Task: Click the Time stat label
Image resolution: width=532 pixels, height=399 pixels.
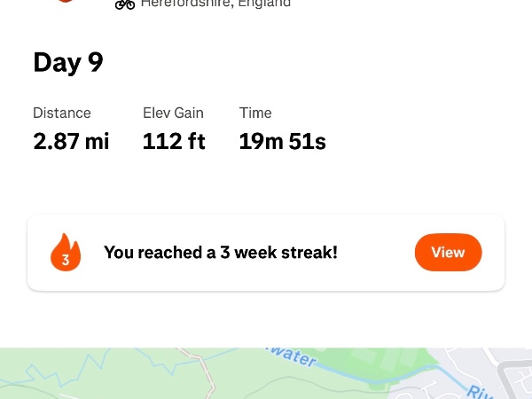Action: (255, 113)
